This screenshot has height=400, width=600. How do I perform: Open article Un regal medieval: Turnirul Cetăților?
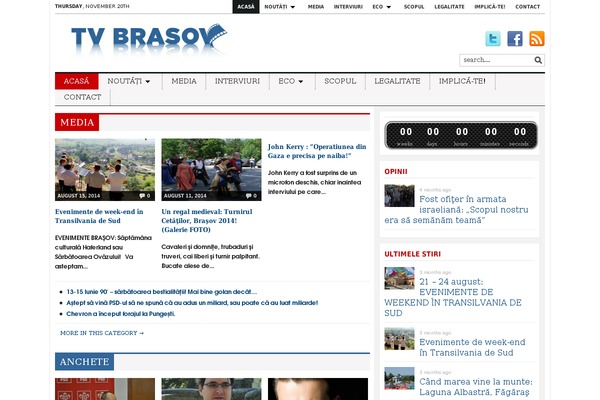click(x=207, y=220)
